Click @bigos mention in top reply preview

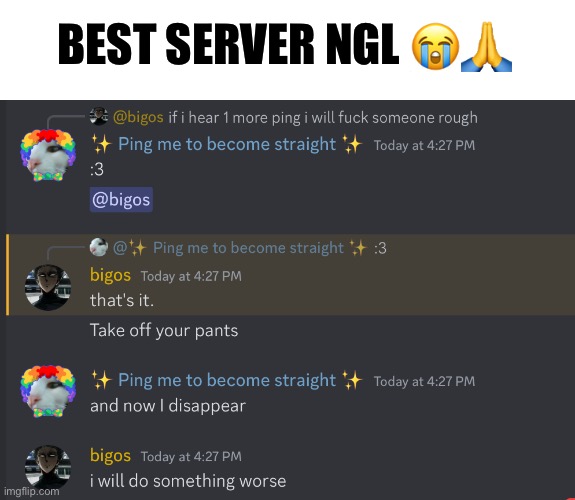pyautogui.click(x=138, y=117)
